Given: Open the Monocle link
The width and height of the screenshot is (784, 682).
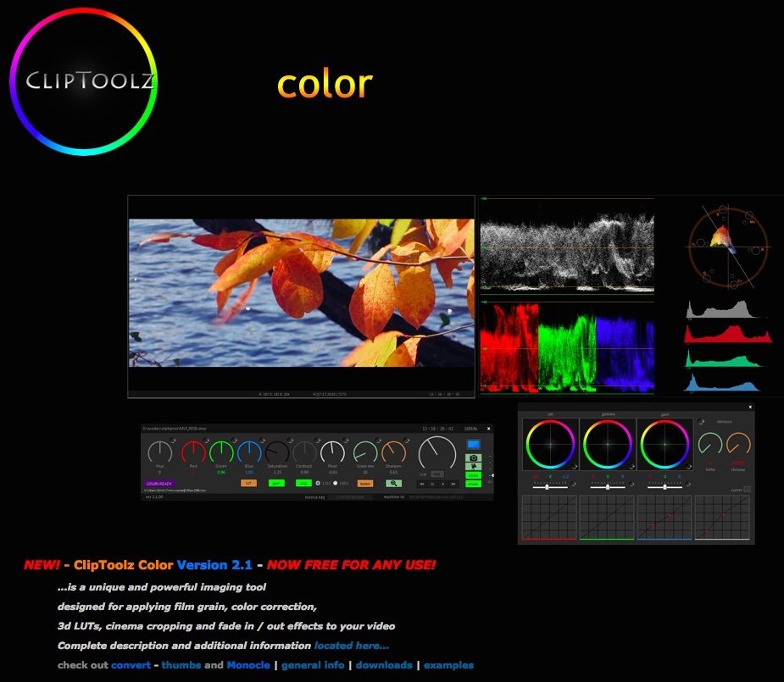Looking at the screenshot, I should click(x=248, y=665).
